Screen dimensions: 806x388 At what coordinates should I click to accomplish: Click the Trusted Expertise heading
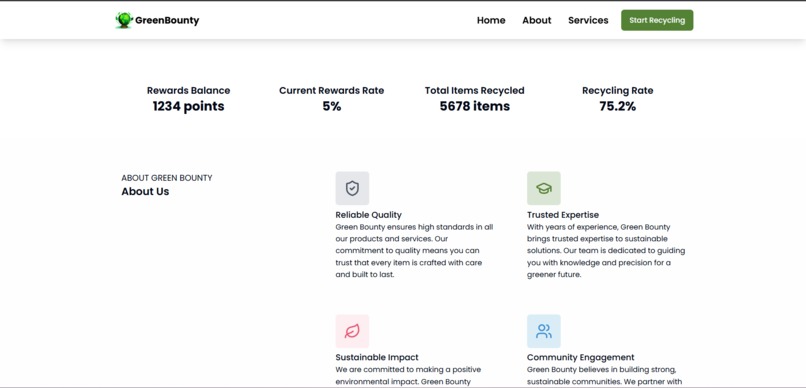tap(563, 215)
